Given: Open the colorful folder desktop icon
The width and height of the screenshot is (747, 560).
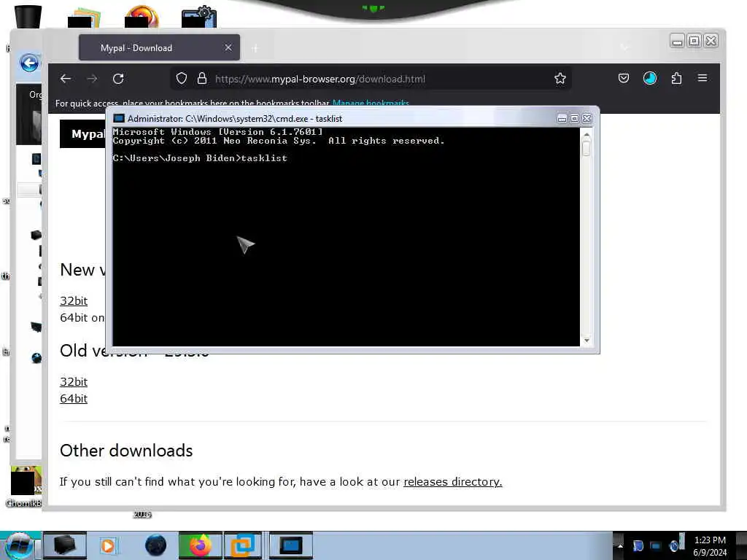Looking at the screenshot, I should pos(85,18).
